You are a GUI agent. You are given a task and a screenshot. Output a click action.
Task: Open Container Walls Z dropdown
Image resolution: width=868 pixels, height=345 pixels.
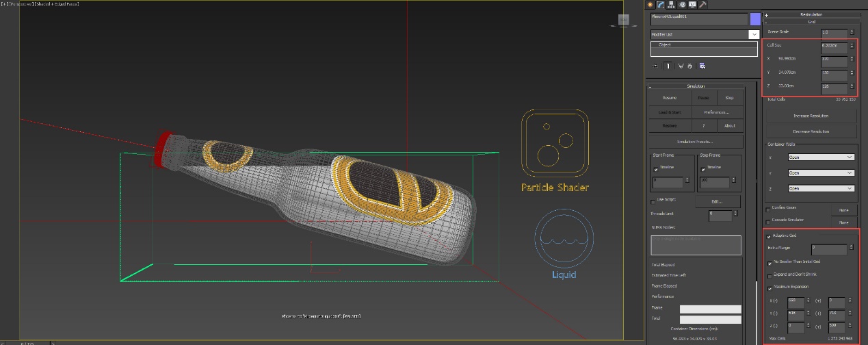(821, 188)
